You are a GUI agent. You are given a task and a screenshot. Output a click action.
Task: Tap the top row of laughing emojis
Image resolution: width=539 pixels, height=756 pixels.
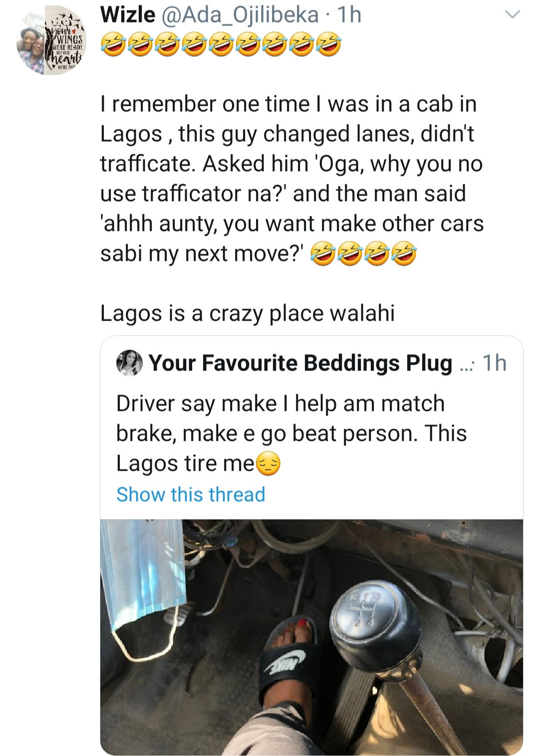pyautogui.click(x=221, y=45)
